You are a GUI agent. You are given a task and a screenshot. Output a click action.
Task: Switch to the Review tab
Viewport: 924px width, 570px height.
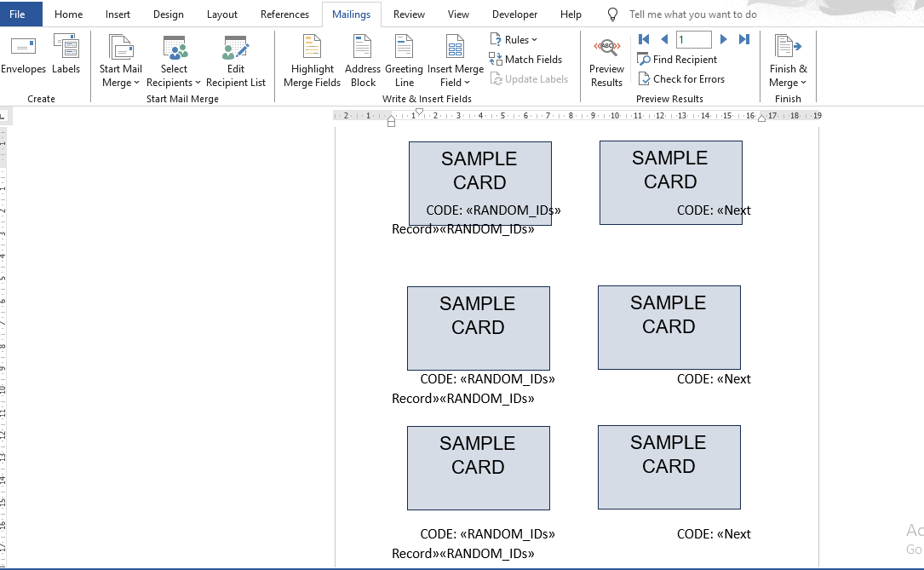[x=409, y=14]
